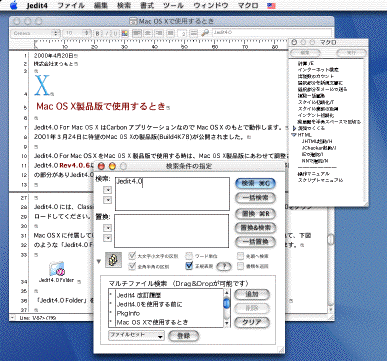This screenshot has height=361, width=387.
Task: Click the line spacing toolbar icon
Action: tap(195, 33)
